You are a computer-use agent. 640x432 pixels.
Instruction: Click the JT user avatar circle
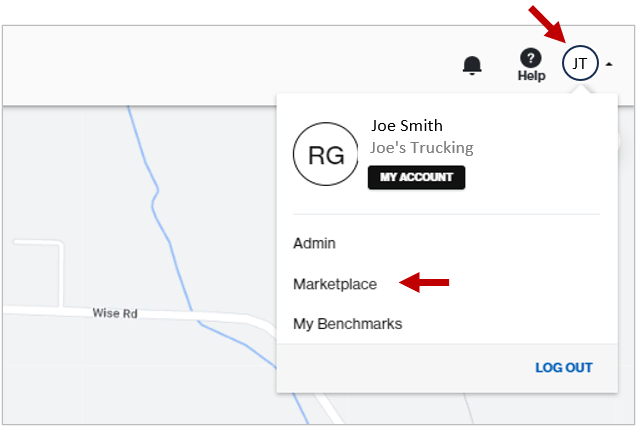[x=580, y=63]
